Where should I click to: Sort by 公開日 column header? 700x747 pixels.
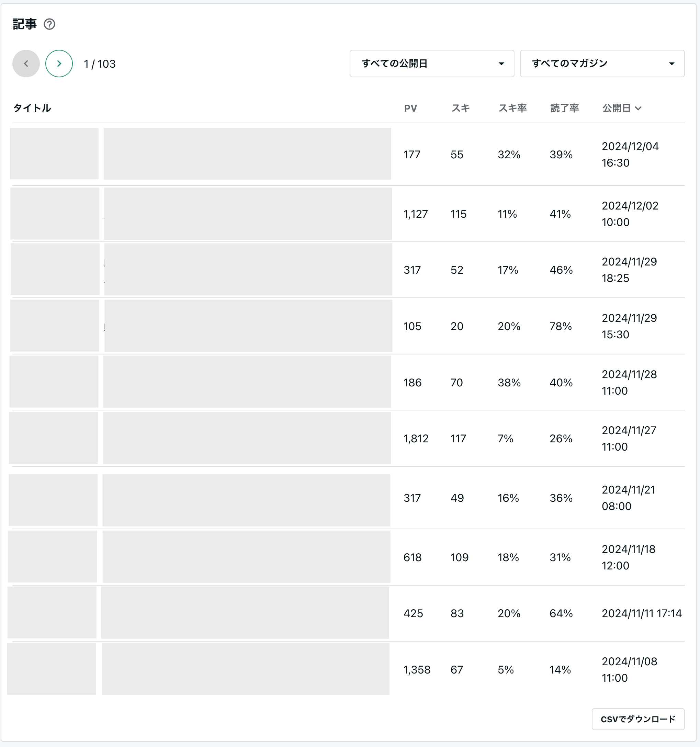(622, 108)
